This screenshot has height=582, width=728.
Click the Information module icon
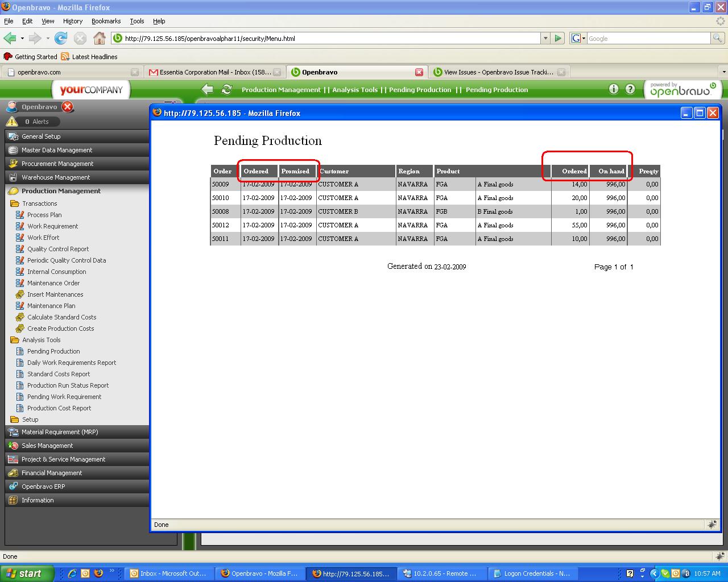click(13, 500)
